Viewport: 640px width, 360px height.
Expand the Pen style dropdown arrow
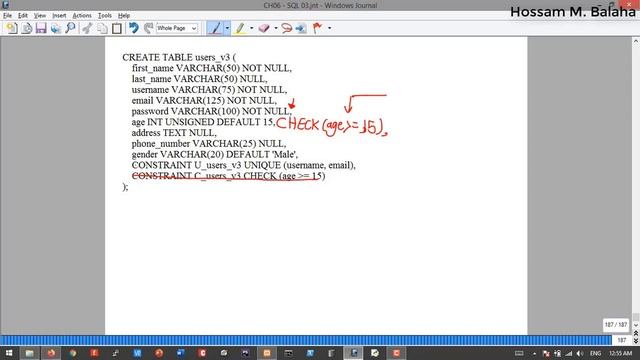227,28
